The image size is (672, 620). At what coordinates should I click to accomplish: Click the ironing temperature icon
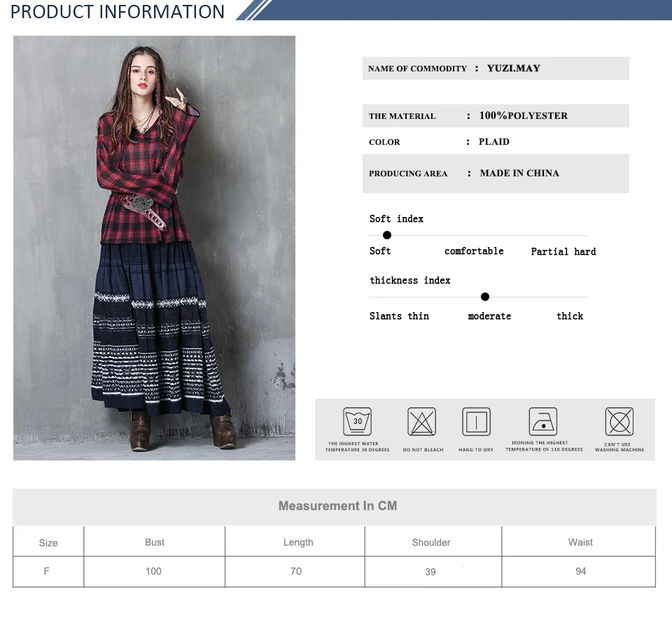pyautogui.click(x=543, y=421)
